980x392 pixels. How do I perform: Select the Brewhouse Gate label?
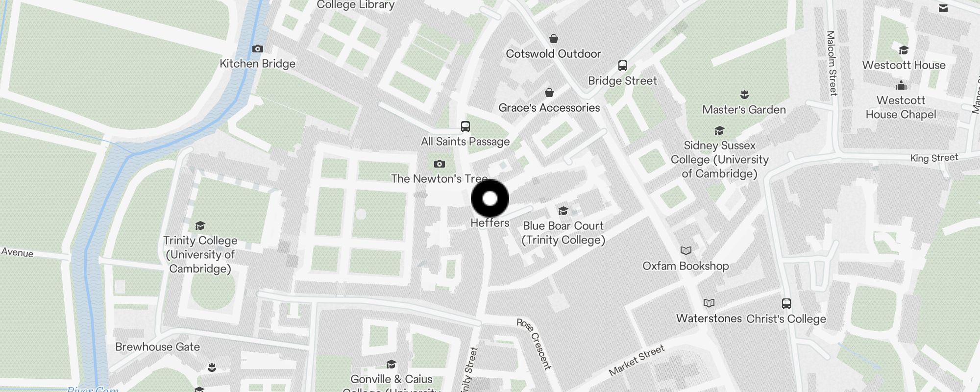[158, 347]
